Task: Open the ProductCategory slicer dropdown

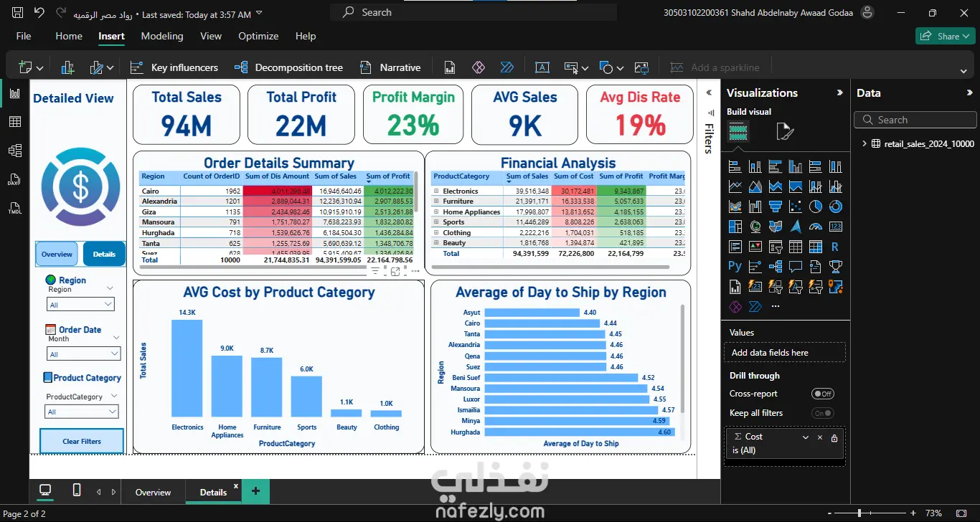Action: [83, 412]
